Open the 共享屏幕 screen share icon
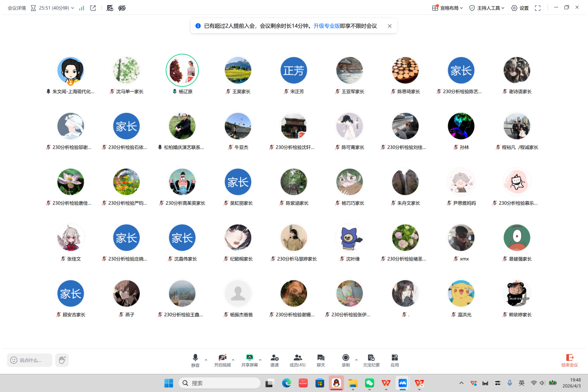588x392 pixels. pyautogui.click(x=249, y=360)
